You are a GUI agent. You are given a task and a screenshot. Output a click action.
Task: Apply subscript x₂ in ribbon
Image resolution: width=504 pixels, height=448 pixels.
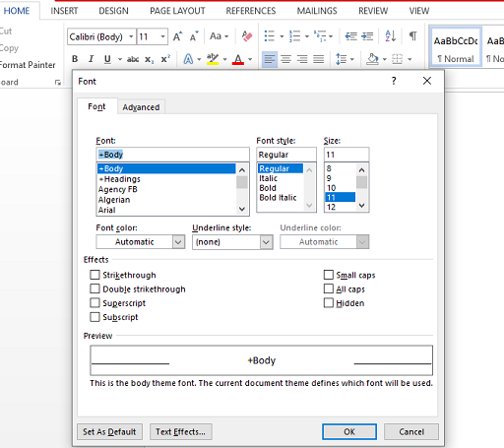(149, 59)
